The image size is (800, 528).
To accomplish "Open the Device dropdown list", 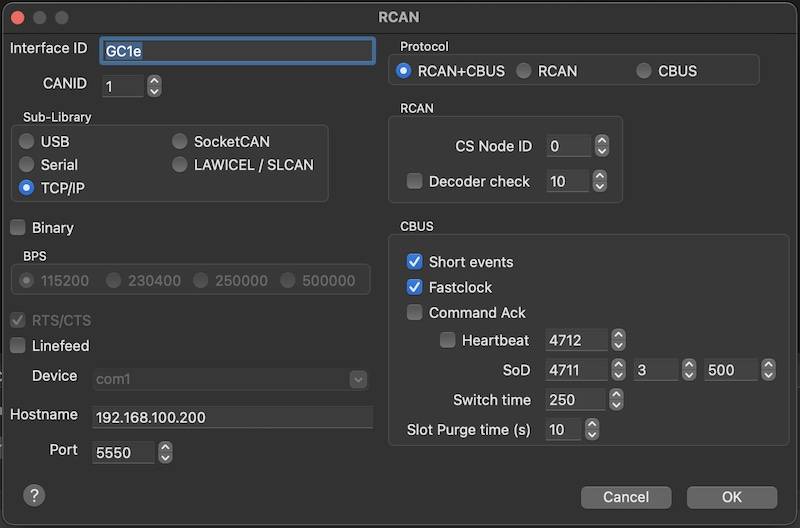I will click(x=358, y=379).
